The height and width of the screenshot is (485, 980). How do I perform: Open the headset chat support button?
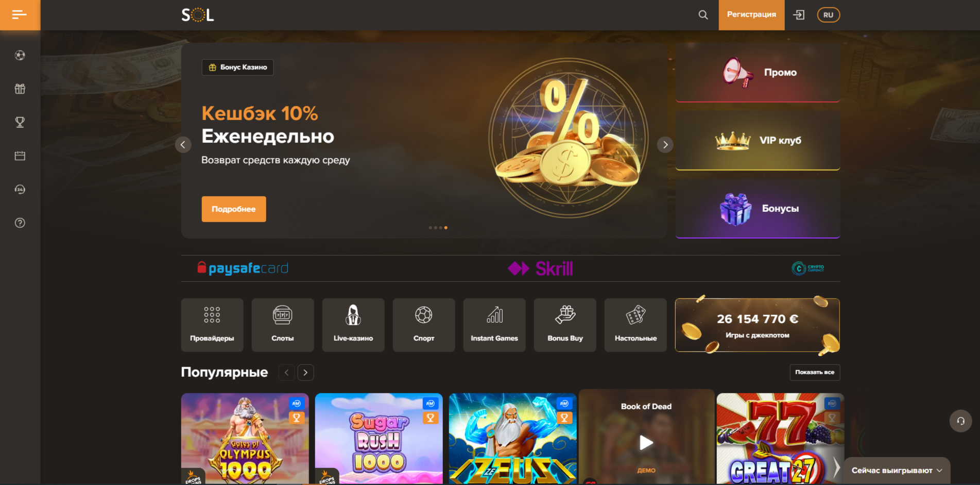tap(960, 421)
